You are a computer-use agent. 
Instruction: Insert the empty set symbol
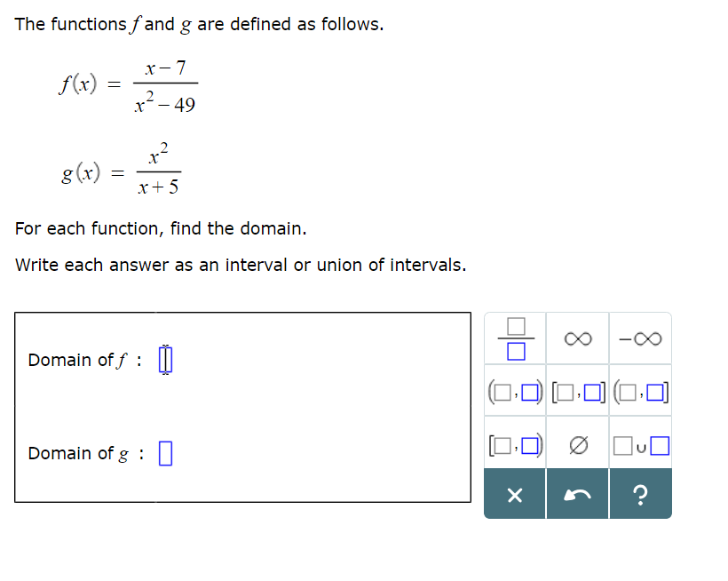pos(577,445)
